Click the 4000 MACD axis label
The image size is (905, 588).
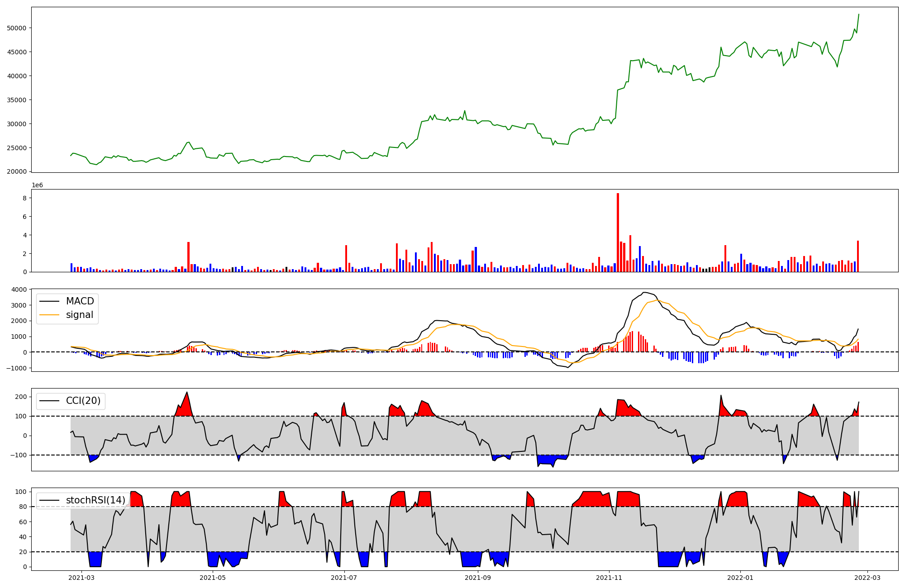[20, 289]
